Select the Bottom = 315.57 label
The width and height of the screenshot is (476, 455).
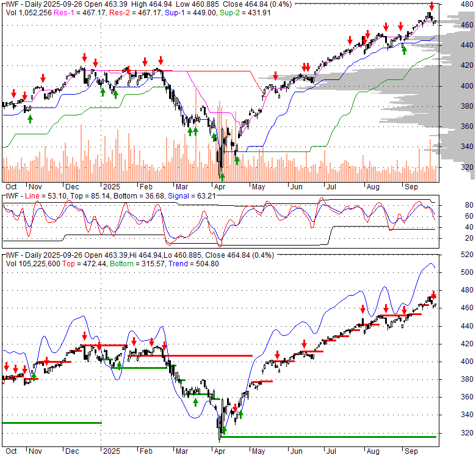137,264
